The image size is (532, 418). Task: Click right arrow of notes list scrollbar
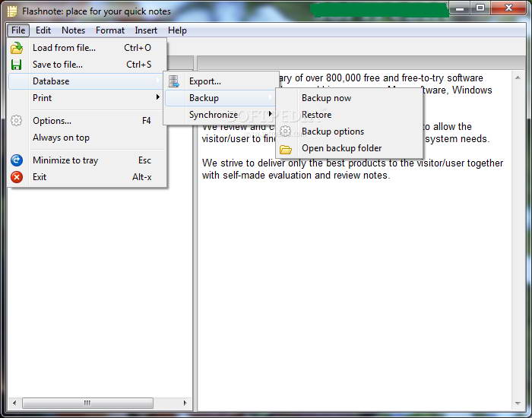(185, 403)
